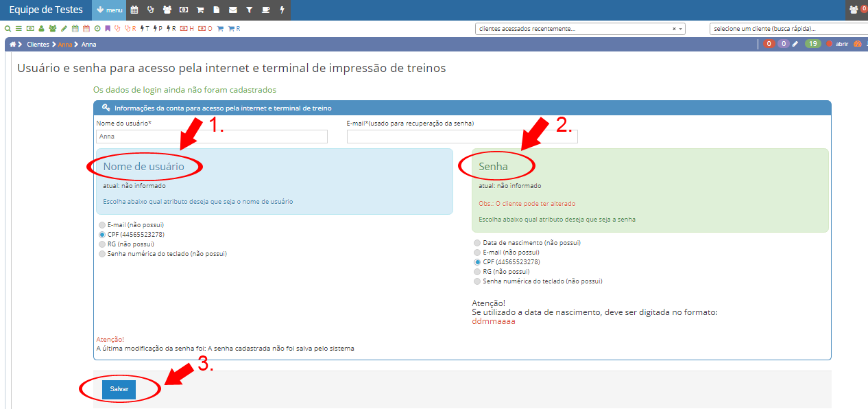Open the 'clientes acessados recentemente' dropdown
868x409 pixels.
(x=579, y=29)
